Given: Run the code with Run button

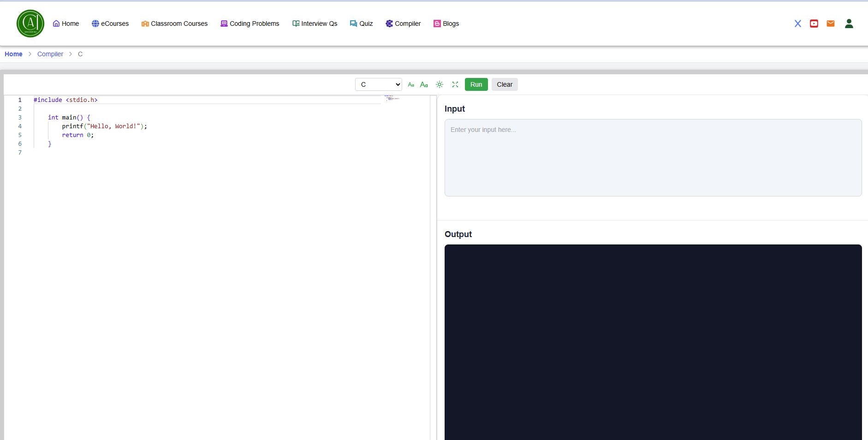Looking at the screenshot, I should pos(476,84).
